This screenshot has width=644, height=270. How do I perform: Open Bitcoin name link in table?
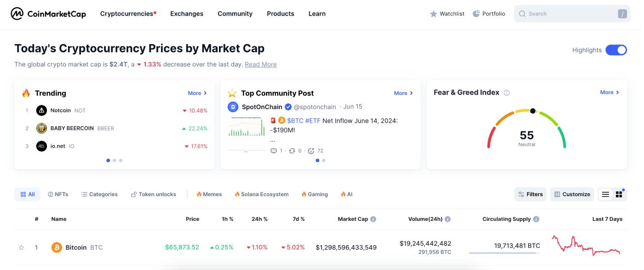click(76, 247)
